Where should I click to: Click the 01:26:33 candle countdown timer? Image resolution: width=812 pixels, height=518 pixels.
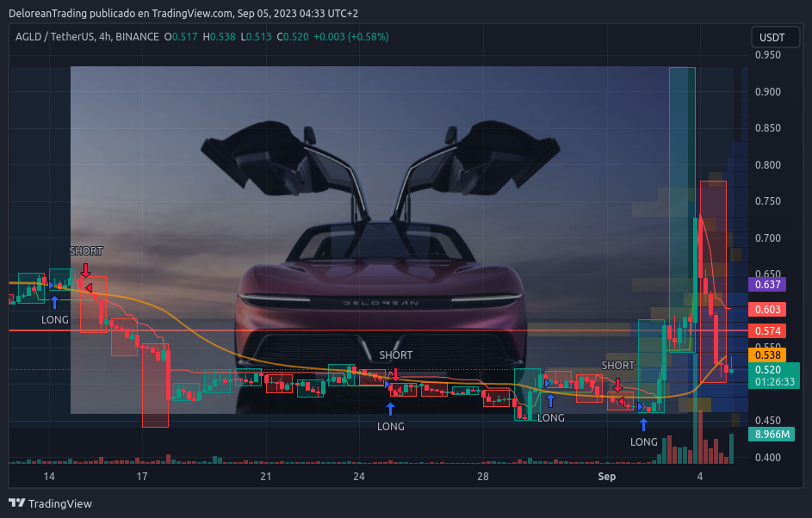[x=774, y=382]
